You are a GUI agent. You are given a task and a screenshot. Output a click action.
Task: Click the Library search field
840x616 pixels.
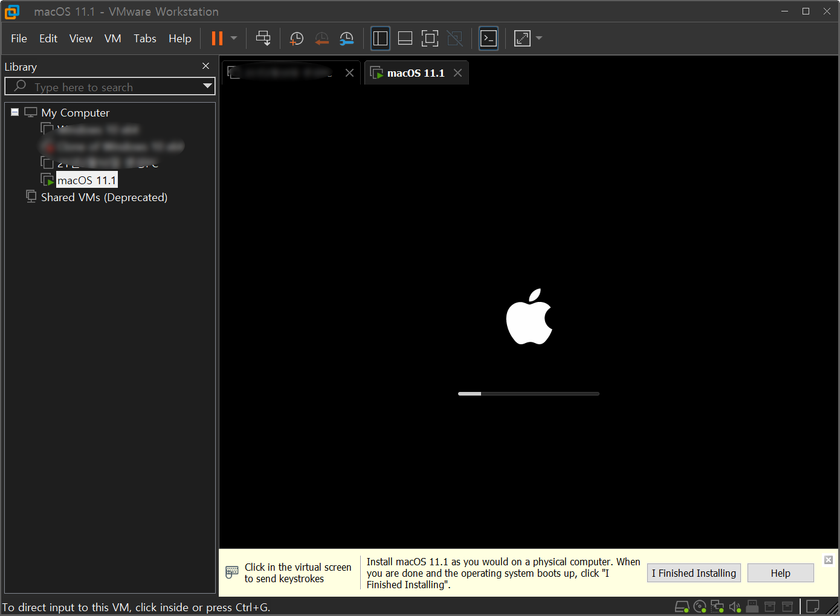click(x=110, y=86)
